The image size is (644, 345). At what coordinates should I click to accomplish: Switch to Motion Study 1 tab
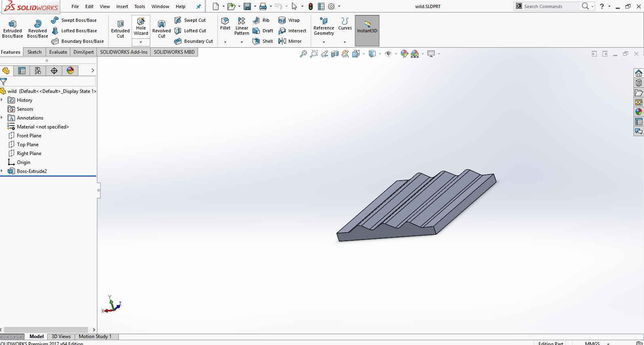coord(95,337)
